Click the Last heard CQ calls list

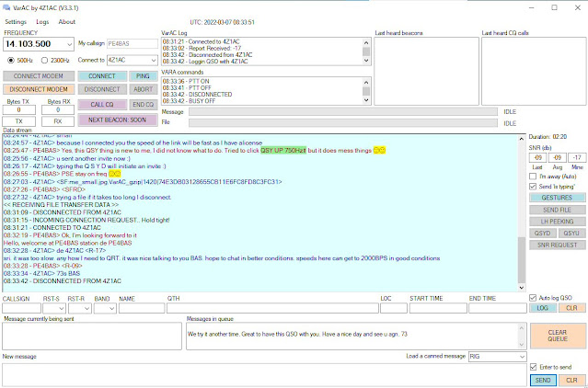click(x=534, y=71)
